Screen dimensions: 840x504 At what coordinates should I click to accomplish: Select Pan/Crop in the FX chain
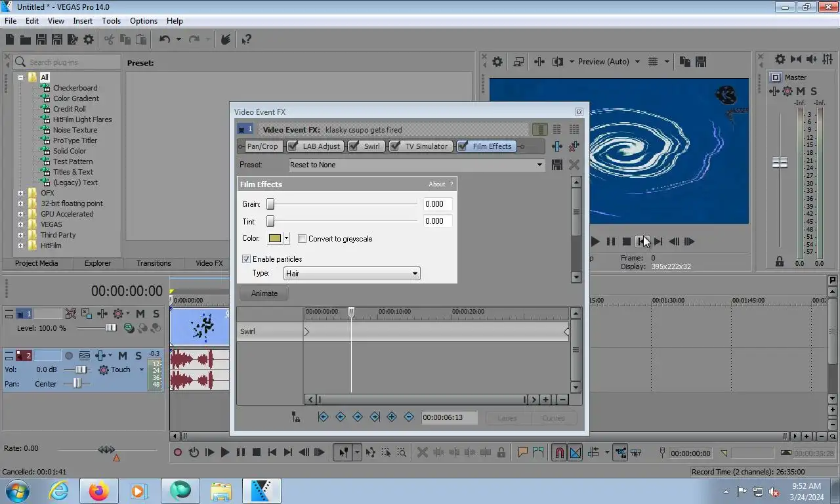262,146
